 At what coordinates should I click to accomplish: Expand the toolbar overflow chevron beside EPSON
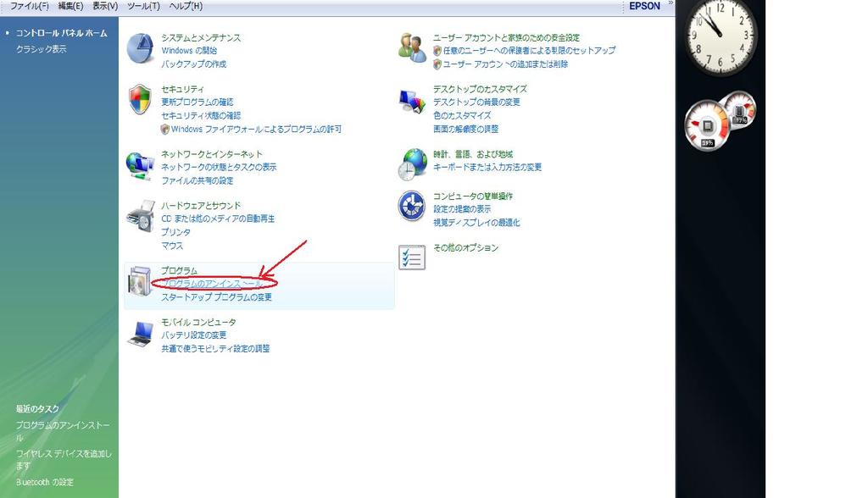670,4
